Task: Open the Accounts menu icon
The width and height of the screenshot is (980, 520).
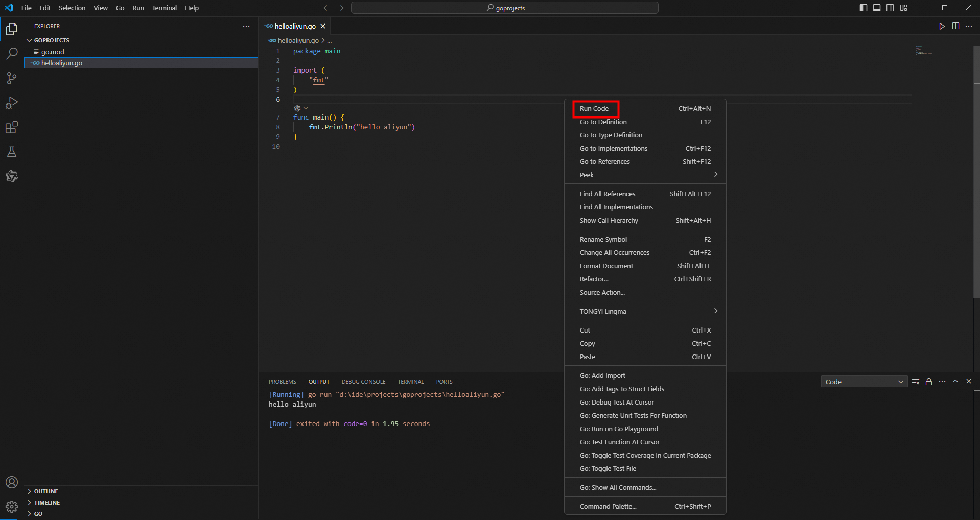Action: coord(12,482)
